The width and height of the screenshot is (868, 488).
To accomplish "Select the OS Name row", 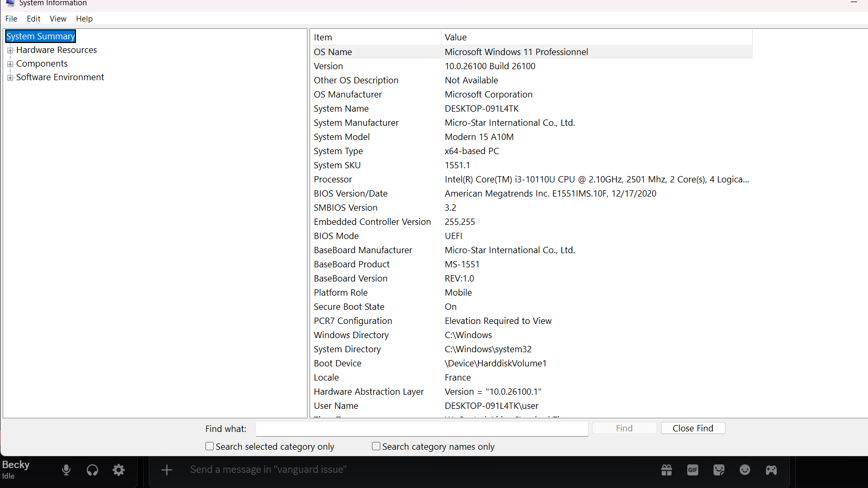I will tap(532, 52).
